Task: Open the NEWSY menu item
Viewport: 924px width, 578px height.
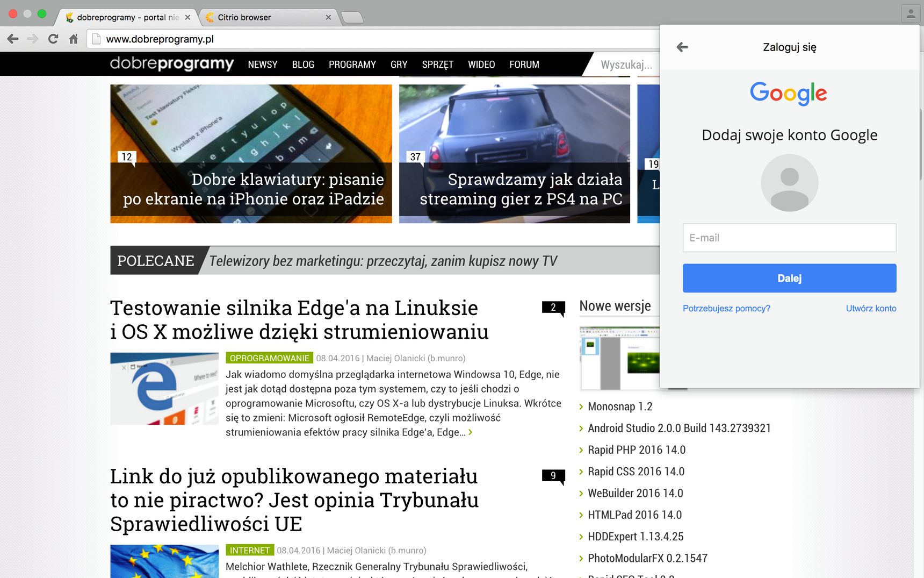Action: (x=263, y=65)
